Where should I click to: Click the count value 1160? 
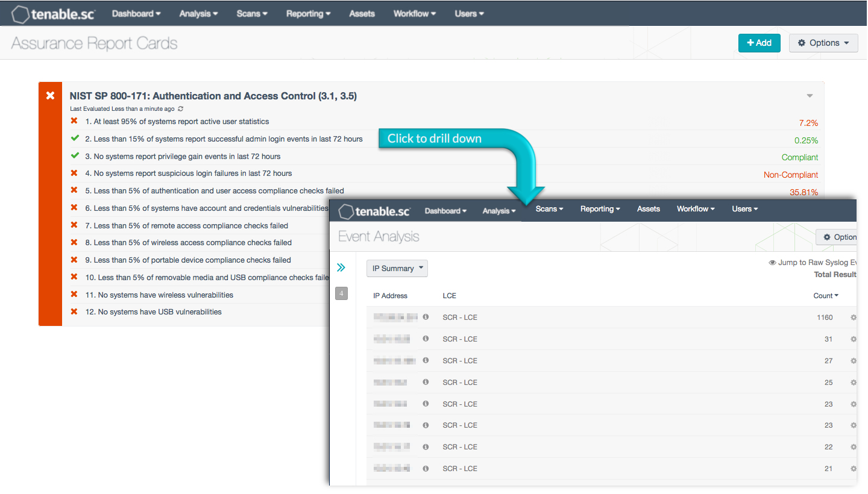(825, 317)
